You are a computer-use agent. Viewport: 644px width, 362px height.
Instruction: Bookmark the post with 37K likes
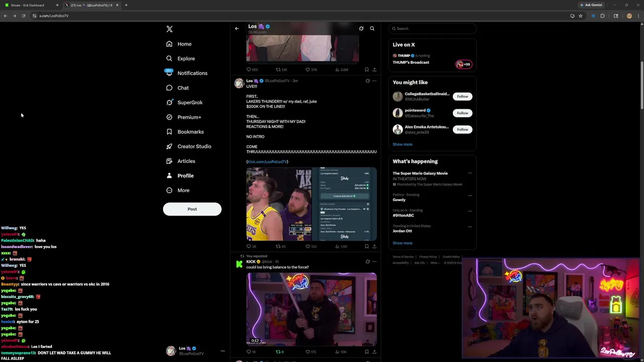click(367, 69)
